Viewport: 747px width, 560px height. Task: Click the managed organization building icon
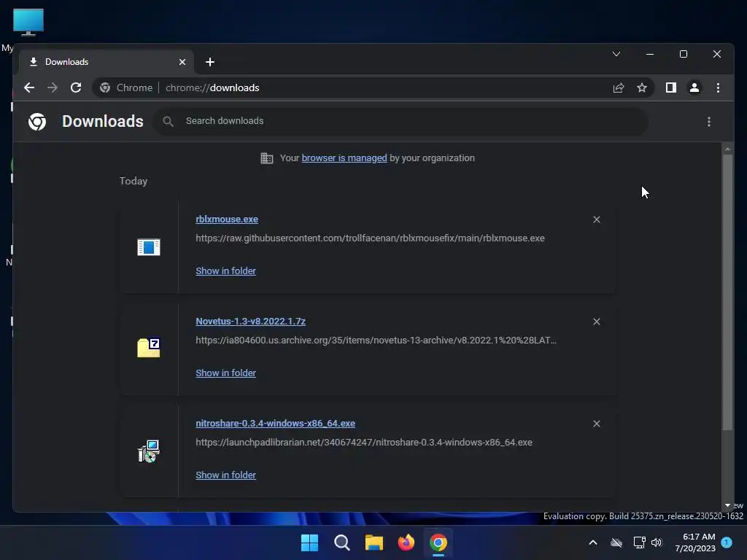(267, 158)
